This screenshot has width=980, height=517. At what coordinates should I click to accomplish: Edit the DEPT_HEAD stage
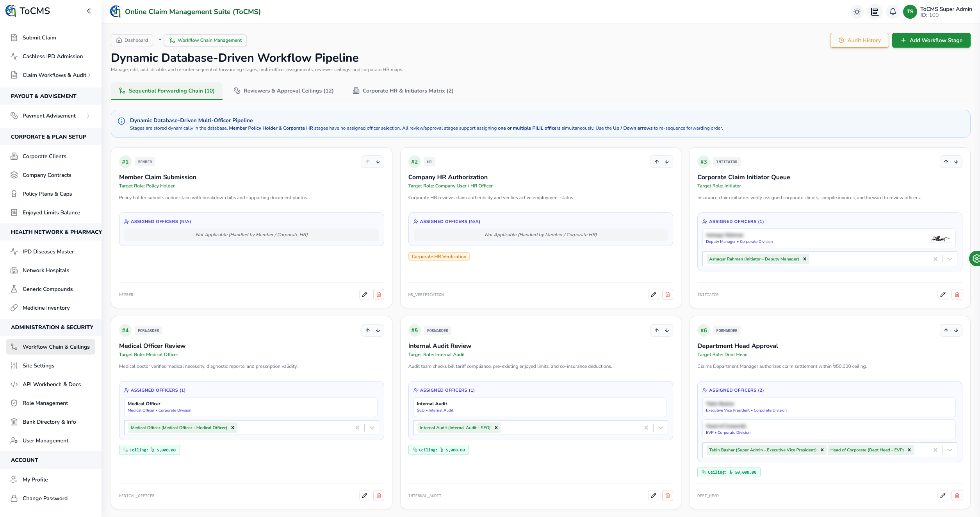(943, 496)
